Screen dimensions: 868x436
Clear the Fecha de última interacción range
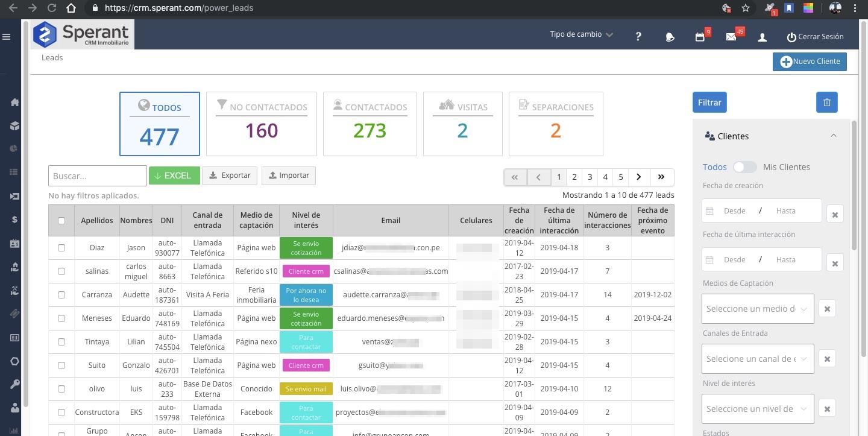(x=835, y=263)
